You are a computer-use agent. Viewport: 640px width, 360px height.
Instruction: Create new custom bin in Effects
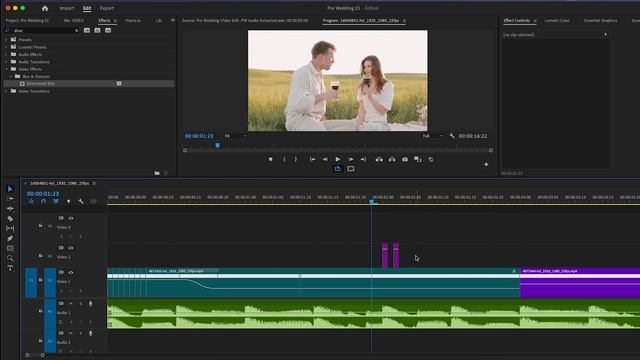[157, 173]
